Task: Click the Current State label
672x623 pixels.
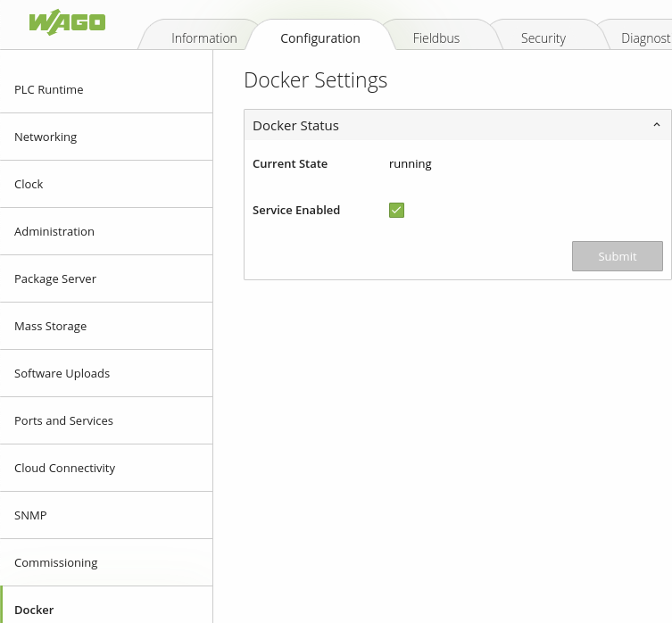Action: tap(290, 164)
